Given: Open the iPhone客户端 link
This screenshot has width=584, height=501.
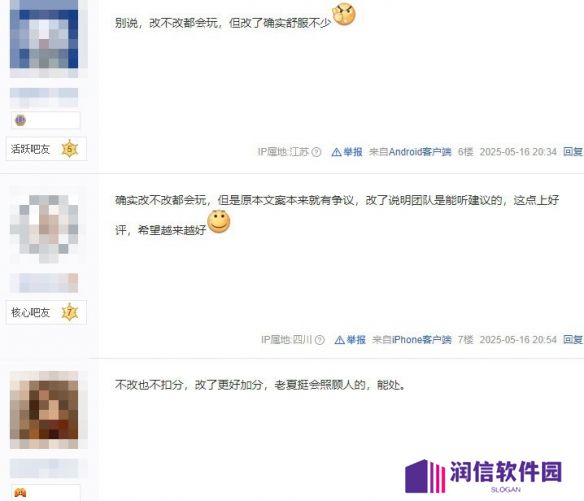Looking at the screenshot, I should pos(421,340).
